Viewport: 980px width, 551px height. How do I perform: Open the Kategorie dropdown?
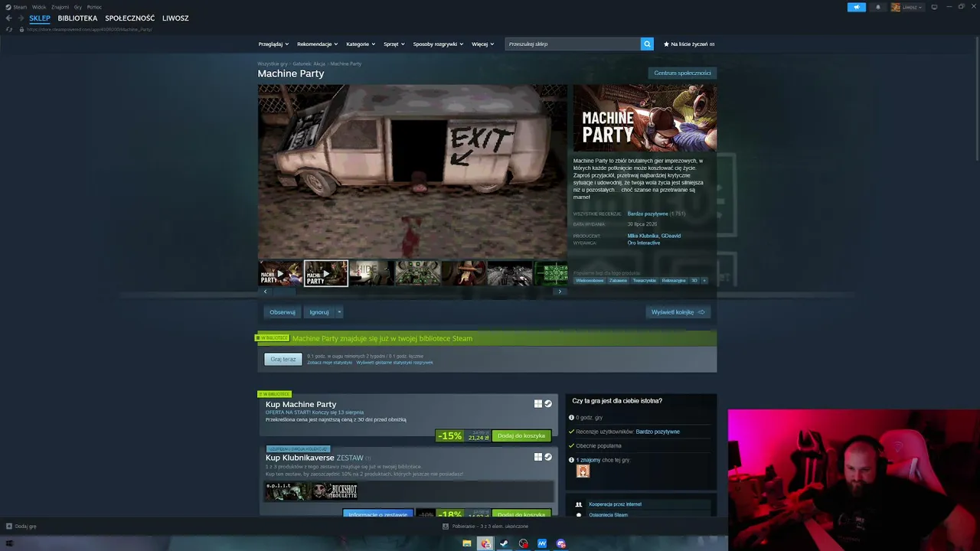coord(361,44)
